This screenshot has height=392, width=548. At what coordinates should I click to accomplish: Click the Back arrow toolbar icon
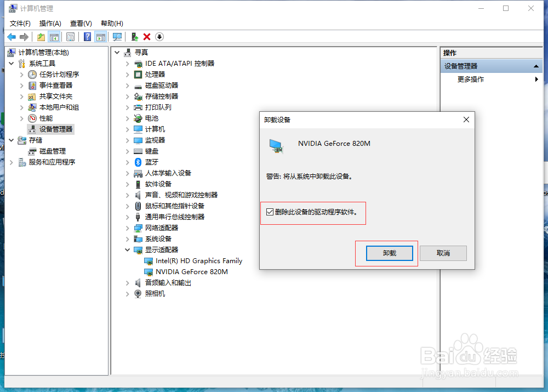click(x=12, y=37)
